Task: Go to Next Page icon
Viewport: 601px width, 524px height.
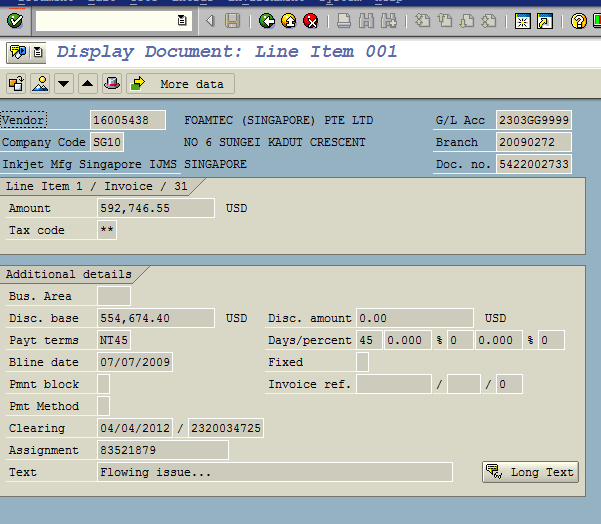Action: point(467,20)
